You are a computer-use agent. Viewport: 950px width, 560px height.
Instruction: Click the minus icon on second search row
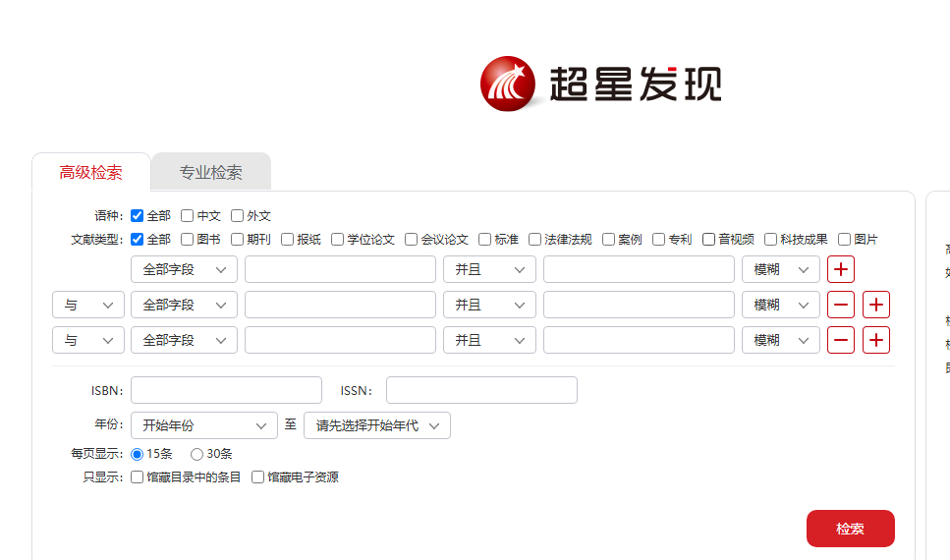tap(841, 305)
